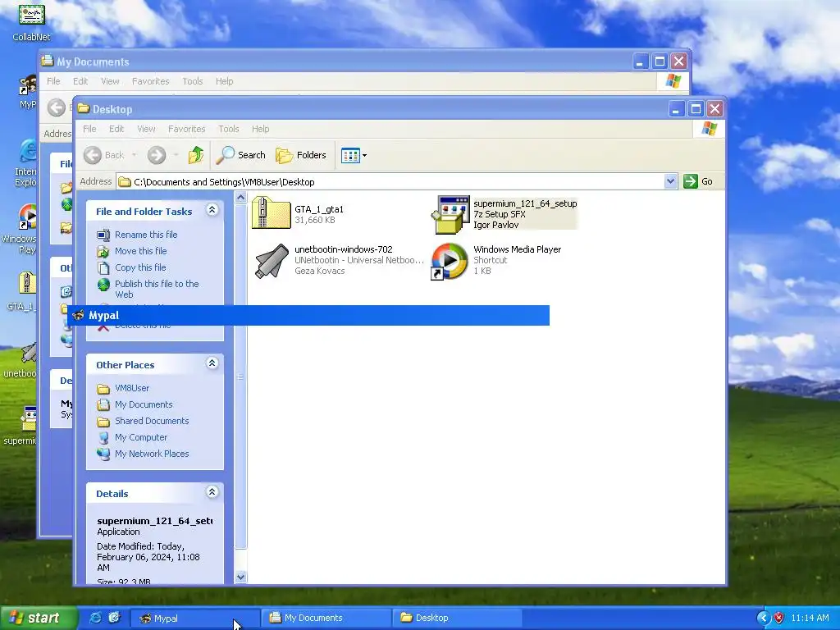This screenshot has height=630, width=840.
Task: Open the Tools menu in My Documents window
Action: (x=192, y=81)
